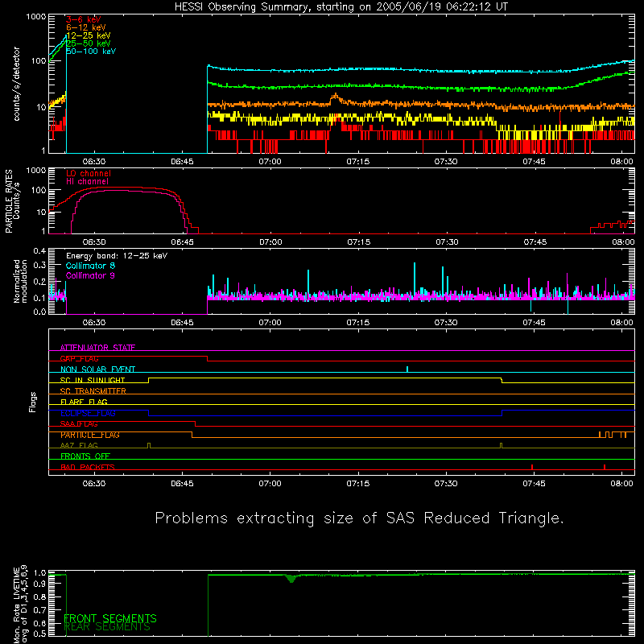Click the FRONTS_OFF flag label
The width and height of the screenshot is (644, 644).
[85, 456]
